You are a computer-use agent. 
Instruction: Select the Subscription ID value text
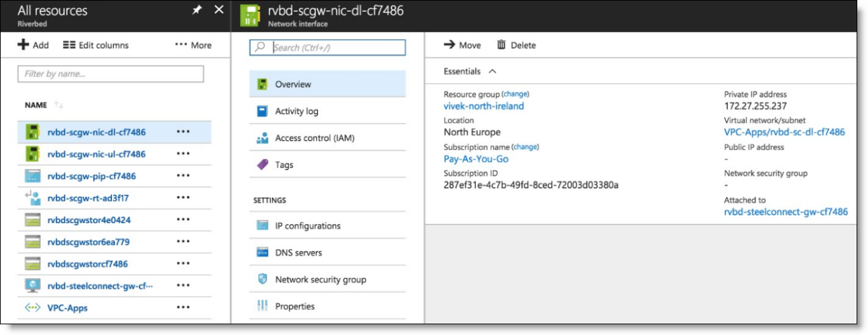[x=531, y=185]
